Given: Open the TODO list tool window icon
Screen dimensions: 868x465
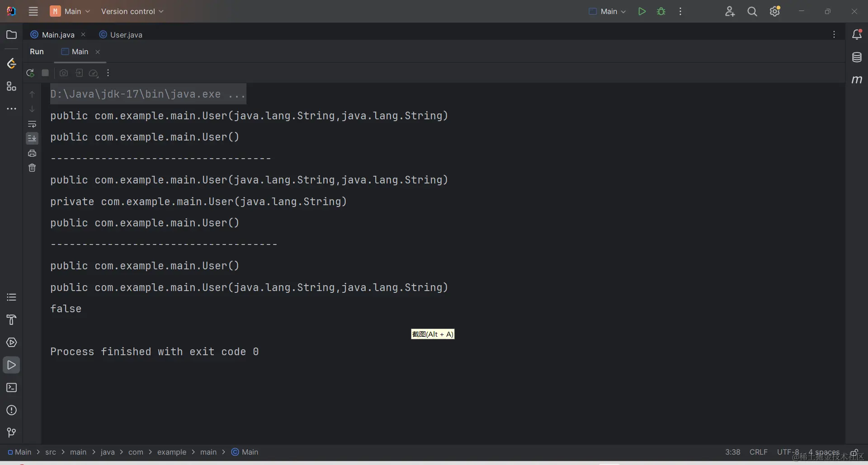Looking at the screenshot, I should [12, 297].
